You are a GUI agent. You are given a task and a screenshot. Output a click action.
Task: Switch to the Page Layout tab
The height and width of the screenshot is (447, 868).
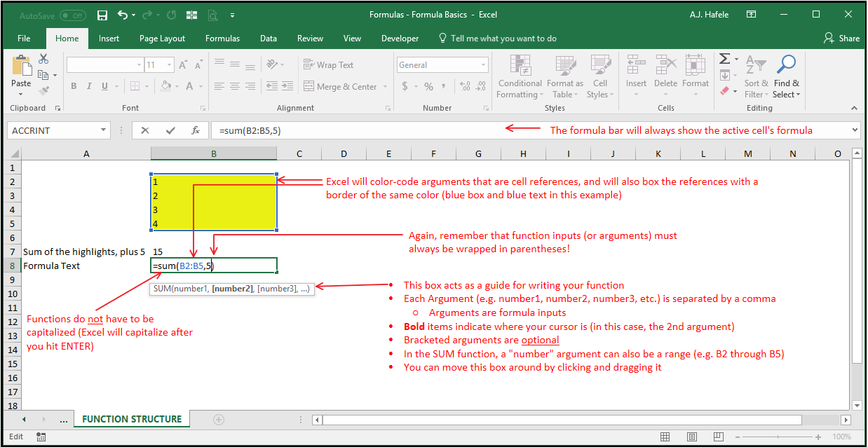pos(162,39)
